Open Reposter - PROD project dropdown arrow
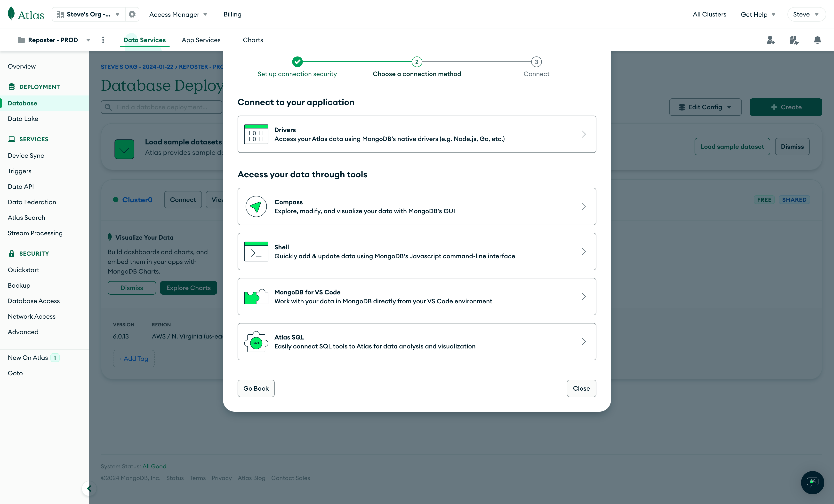Screen dimensions: 834x504 pyautogui.click(x=88, y=40)
